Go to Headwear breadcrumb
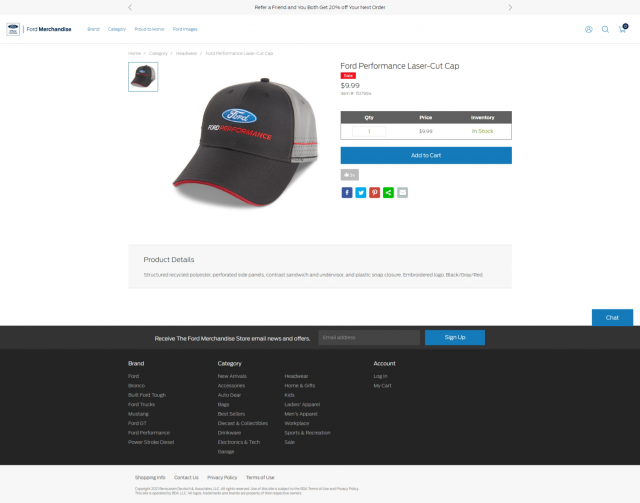 tap(187, 53)
